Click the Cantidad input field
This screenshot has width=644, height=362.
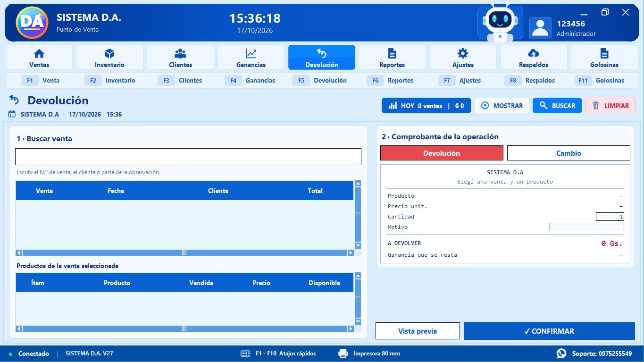pos(610,217)
